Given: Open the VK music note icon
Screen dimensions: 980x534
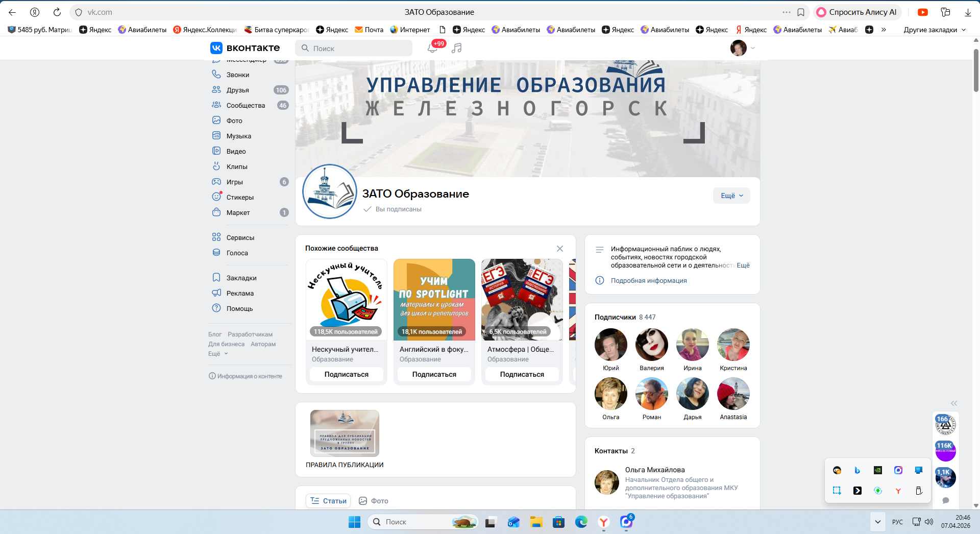Looking at the screenshot, I should 457,48.
